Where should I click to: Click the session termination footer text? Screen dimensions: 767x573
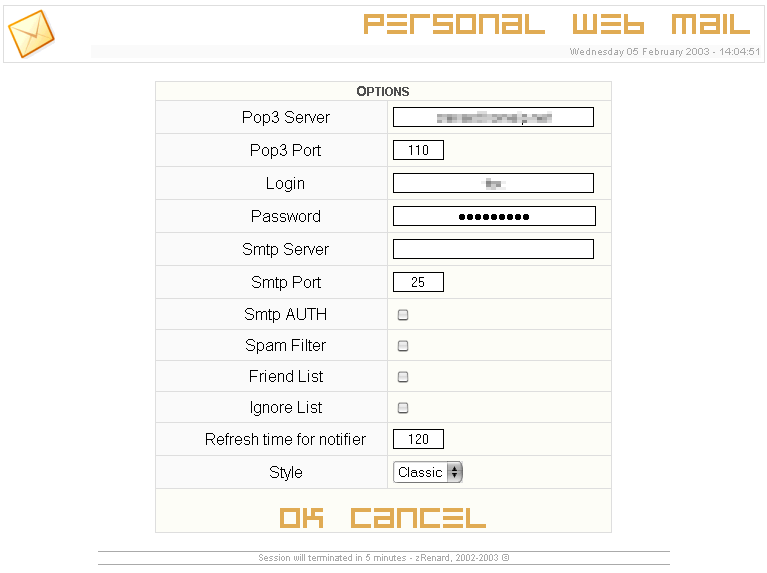pyautogui.click(x=384, y=558)
